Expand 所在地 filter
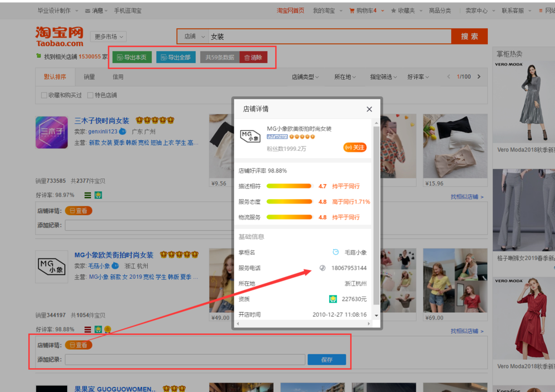This screenshot has width=555, height=392. point(345,77)
